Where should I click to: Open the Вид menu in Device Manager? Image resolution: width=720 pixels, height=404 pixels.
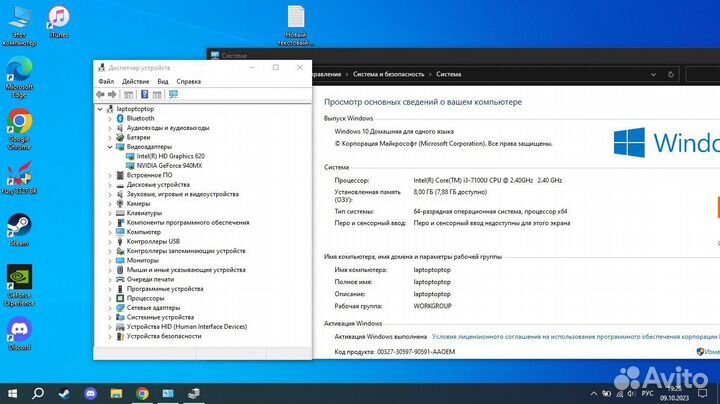tap(160, 81)
